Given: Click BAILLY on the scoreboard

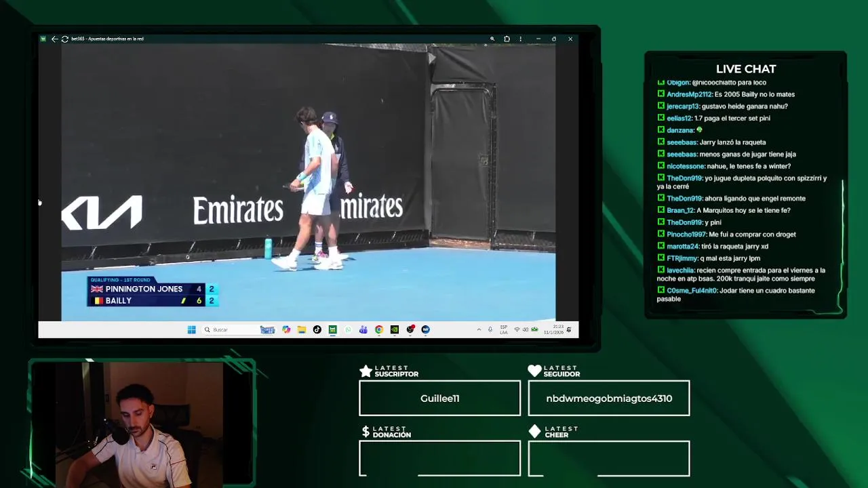Looking at the screenshot, I should coord(119,300).
